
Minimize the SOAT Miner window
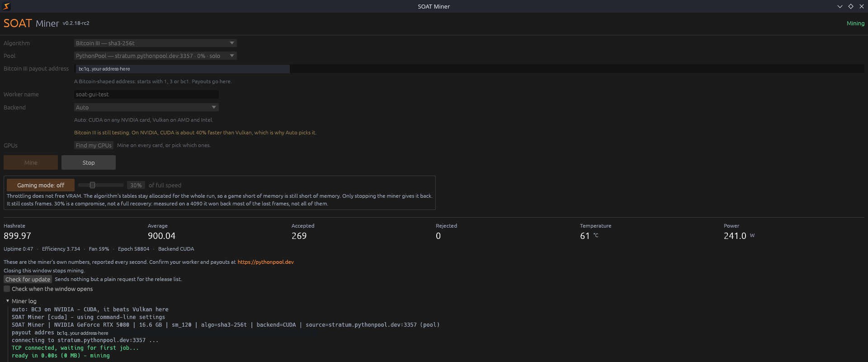[x=840, y=6]
